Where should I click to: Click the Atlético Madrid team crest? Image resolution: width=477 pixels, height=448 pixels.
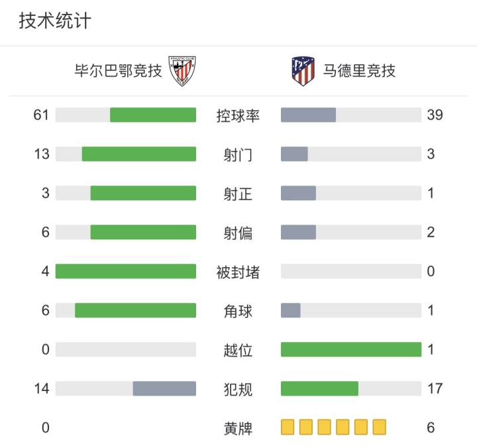pyautogui.click(x=303, y=72)
